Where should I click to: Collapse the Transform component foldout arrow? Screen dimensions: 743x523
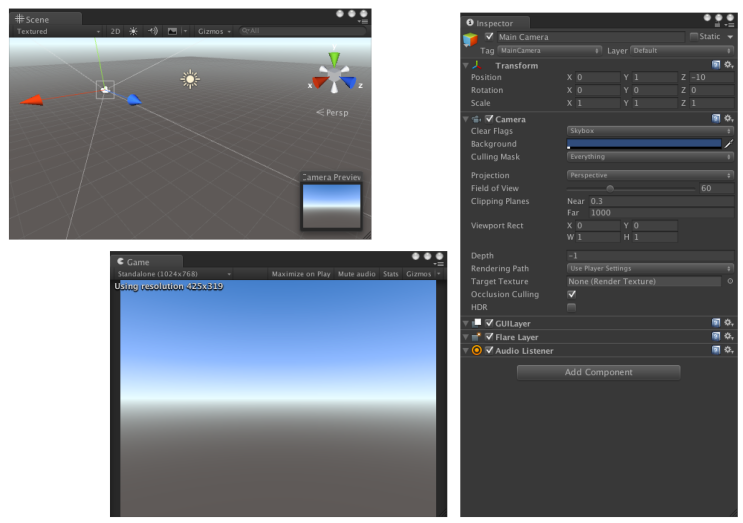pos(466,66)
